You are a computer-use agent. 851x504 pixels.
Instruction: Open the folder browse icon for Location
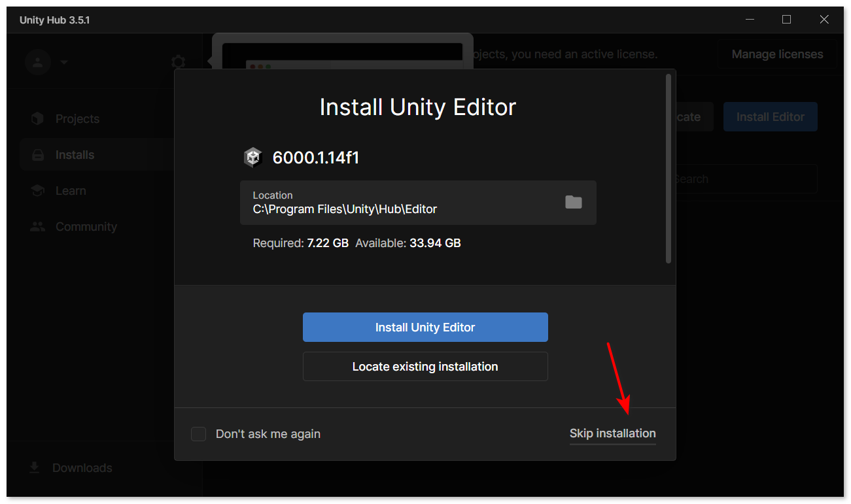tap(574, 202)
